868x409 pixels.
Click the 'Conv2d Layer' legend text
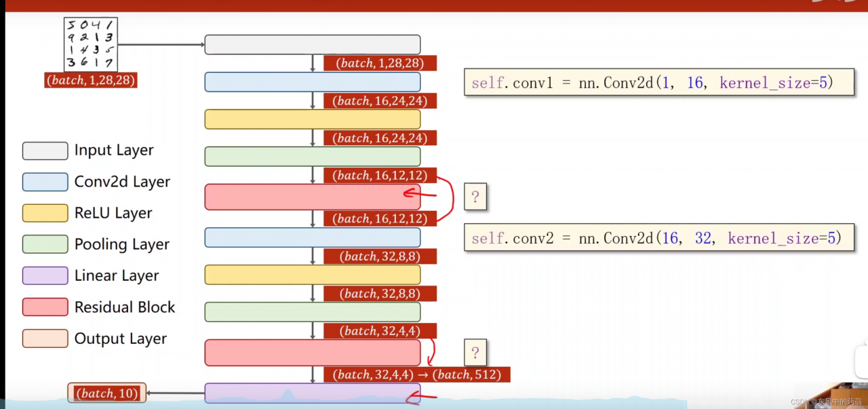(122, 182)
